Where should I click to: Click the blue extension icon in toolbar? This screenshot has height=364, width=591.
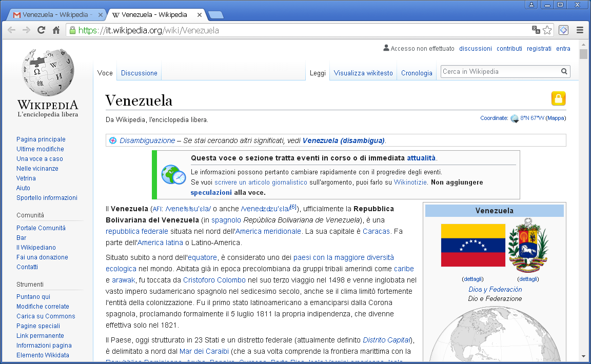point(563,30)
